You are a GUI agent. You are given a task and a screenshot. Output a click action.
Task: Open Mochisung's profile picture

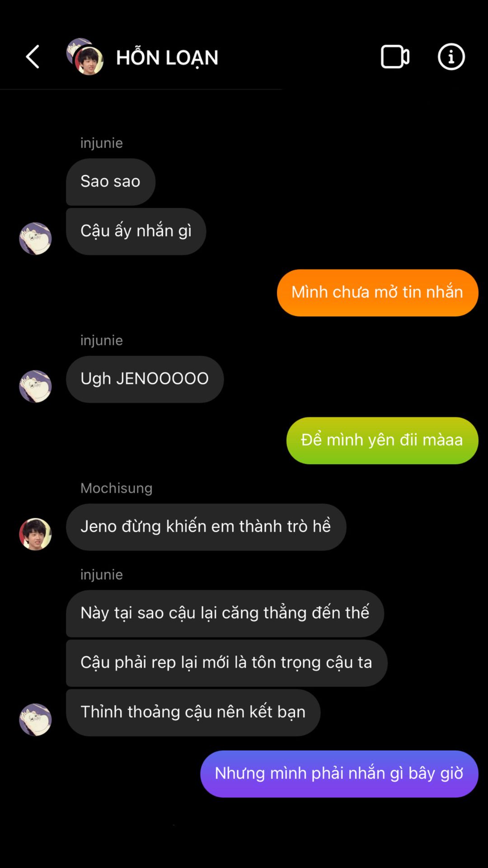click(35, 534)
